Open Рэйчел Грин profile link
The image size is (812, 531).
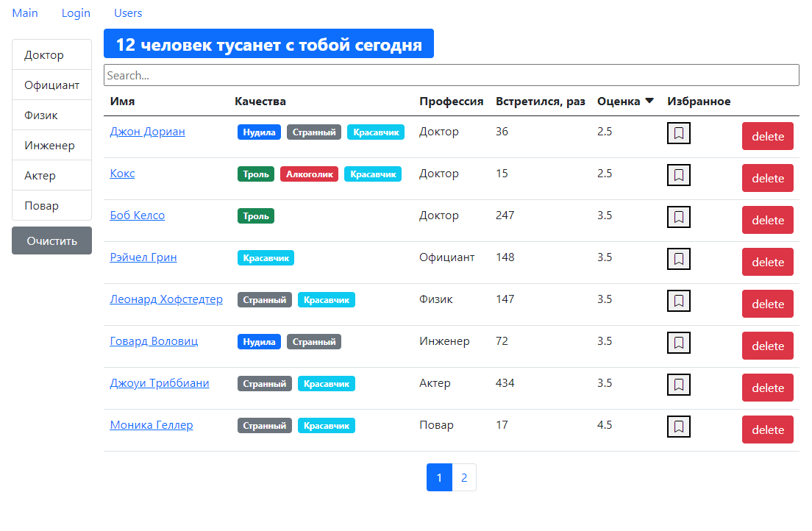[143, 257]
